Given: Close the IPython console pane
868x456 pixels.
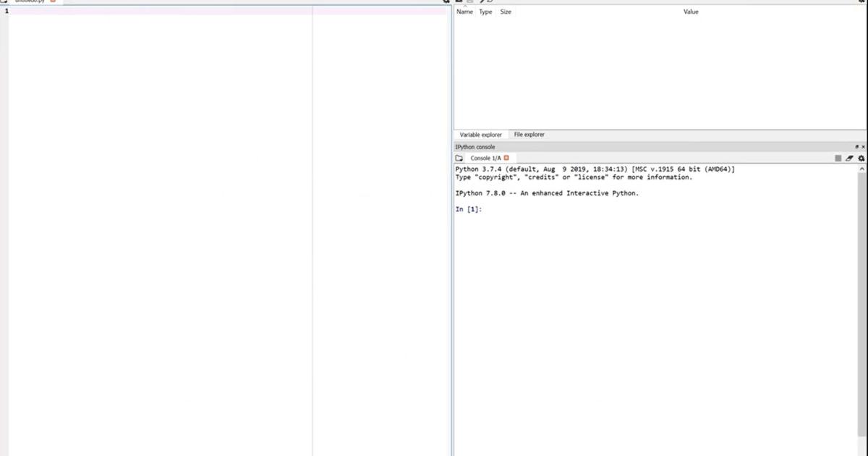Looking at the screenshot, I should click(x=863, y=147).
